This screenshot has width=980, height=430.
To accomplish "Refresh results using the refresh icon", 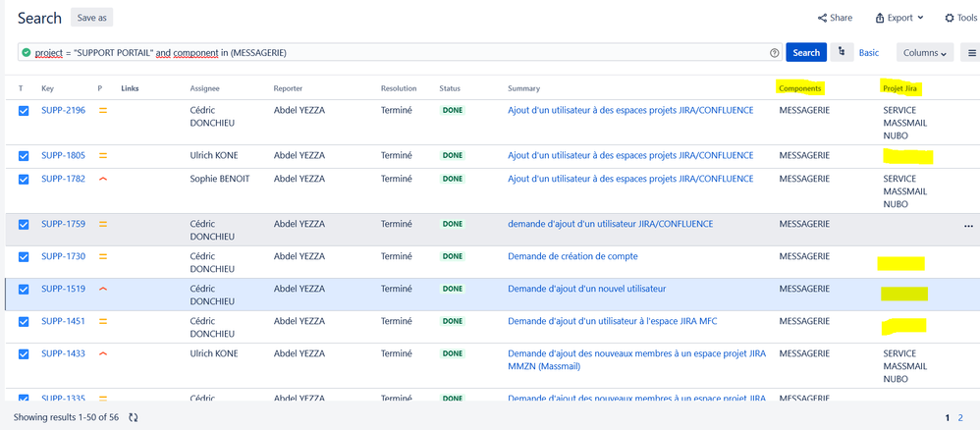I will coord(133,417).
